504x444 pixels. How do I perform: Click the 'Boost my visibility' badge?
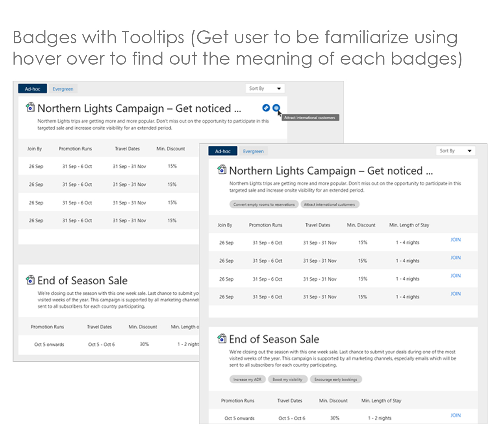(287, 379)
